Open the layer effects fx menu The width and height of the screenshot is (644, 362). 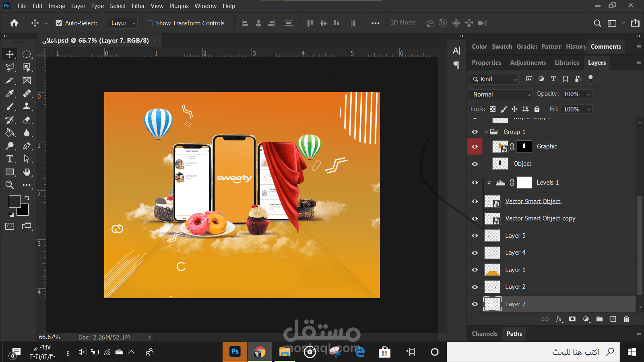point(559,319)
